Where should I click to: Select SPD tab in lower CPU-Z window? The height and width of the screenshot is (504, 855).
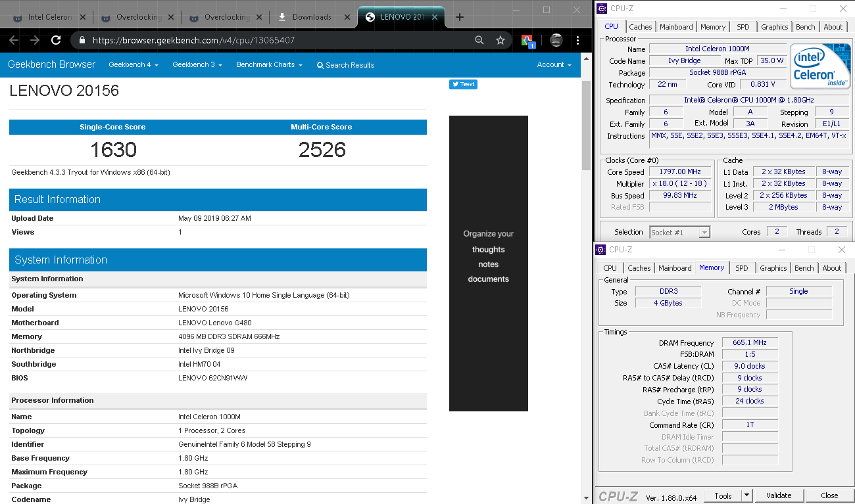click(741, 268)
